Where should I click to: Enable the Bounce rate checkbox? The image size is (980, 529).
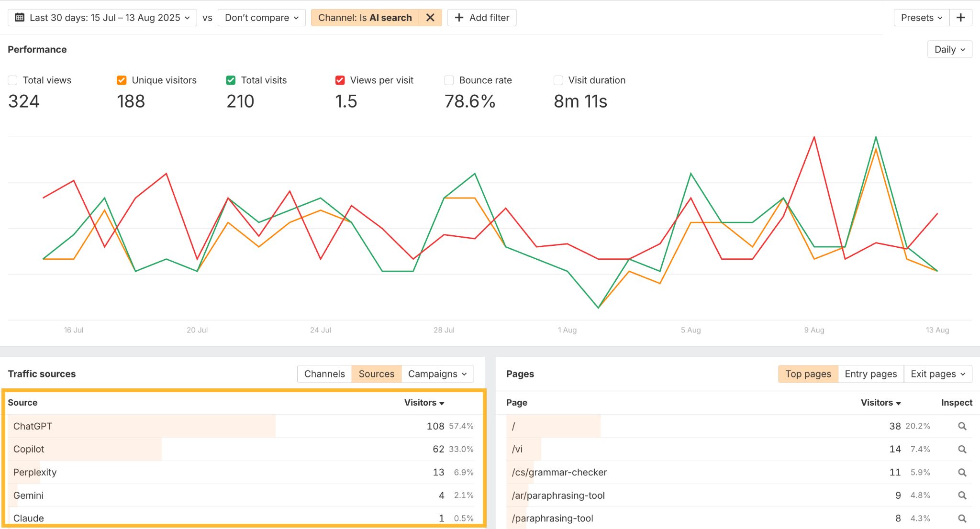pos(448,80)
